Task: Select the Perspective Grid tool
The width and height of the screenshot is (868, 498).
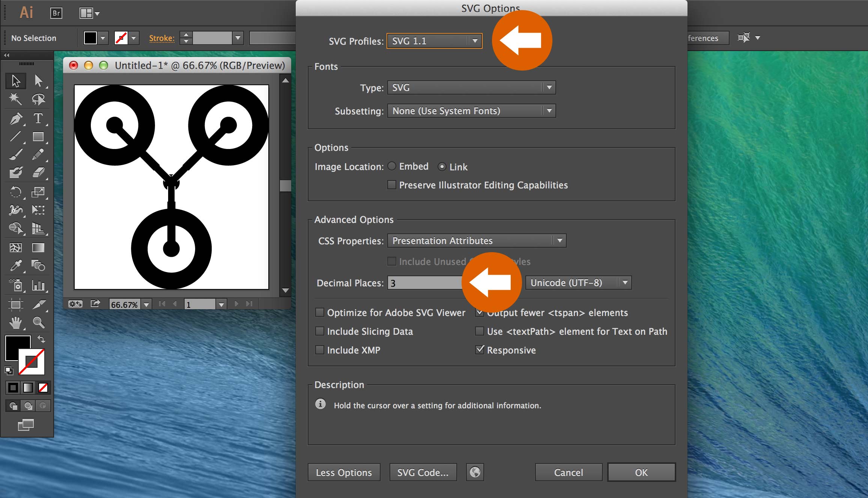Action: point(38,228)
